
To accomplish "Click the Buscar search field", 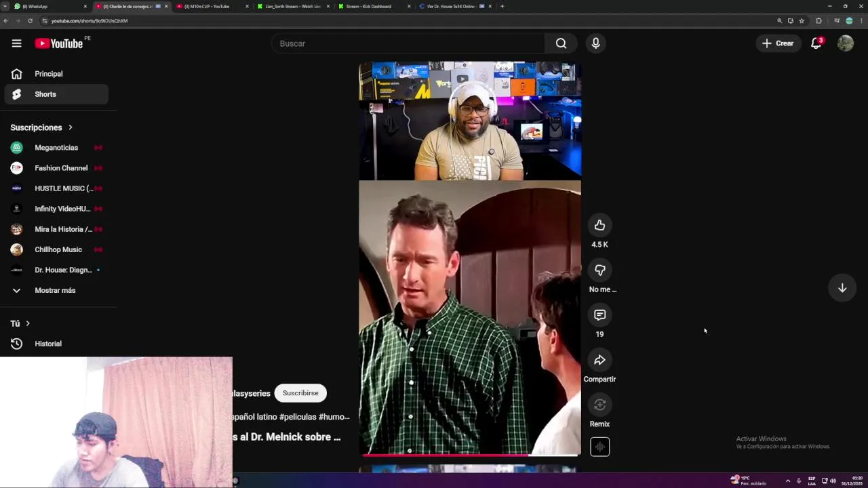I will click(408, 43).
